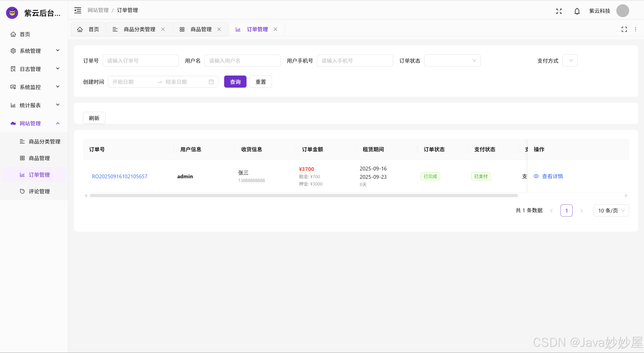Click the eye icon beside 查看详情
This screenshot has width=644, height=353.
point(536,176)
